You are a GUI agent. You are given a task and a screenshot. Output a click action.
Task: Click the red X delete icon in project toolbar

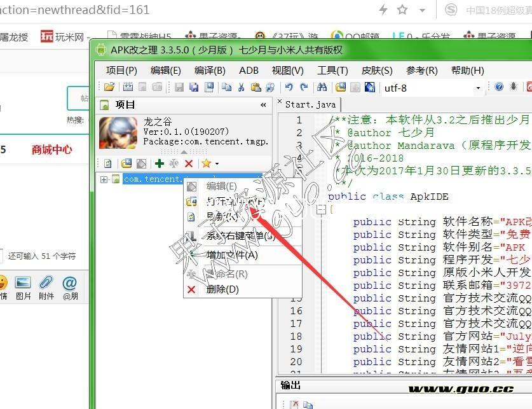[x=189, y=163]
